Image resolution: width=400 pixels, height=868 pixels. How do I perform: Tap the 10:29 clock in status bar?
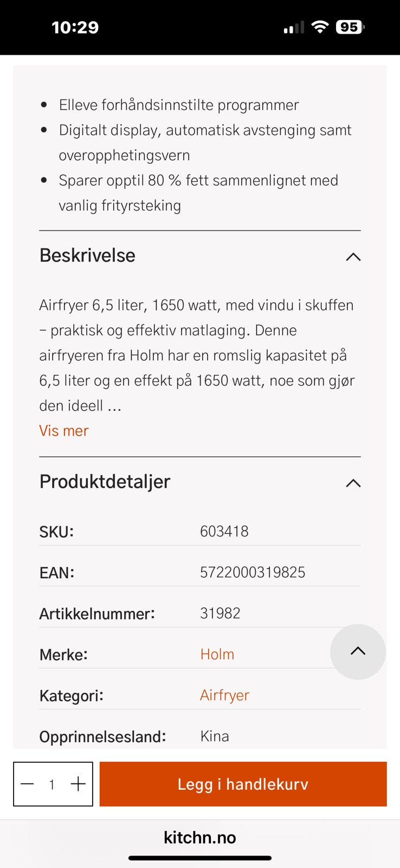point(75,27)
